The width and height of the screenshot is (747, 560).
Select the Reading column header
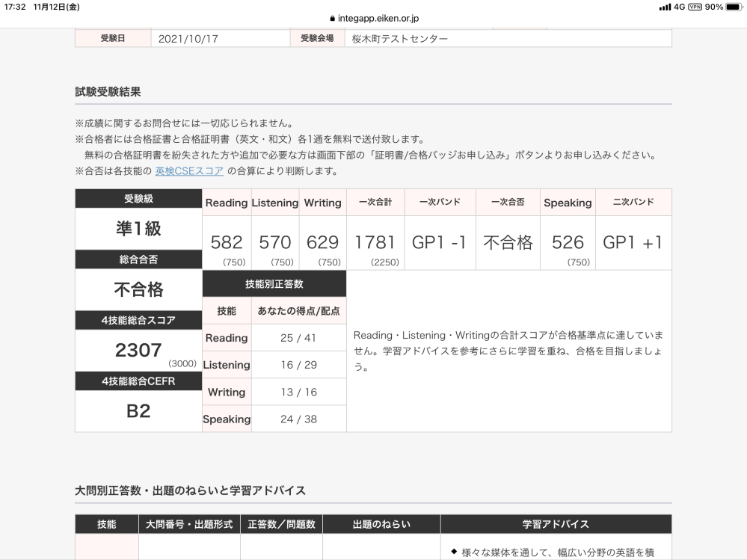pos(227,202)
